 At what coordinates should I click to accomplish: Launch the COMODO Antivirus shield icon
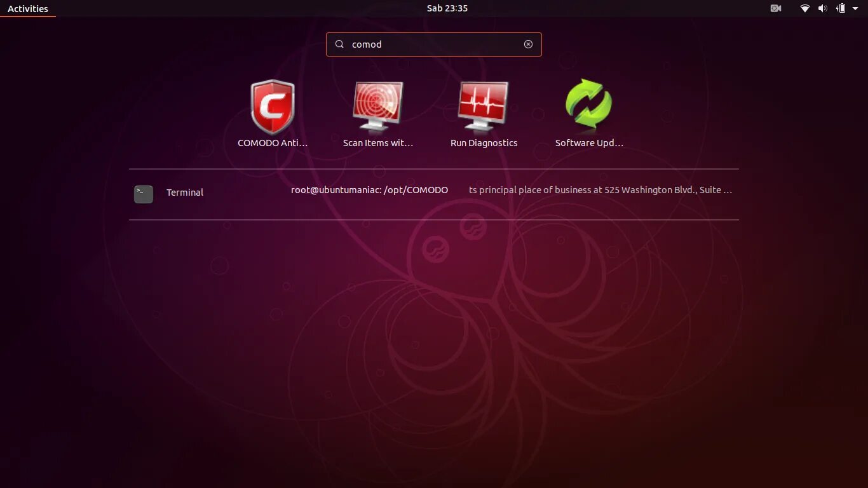[273, 107]
